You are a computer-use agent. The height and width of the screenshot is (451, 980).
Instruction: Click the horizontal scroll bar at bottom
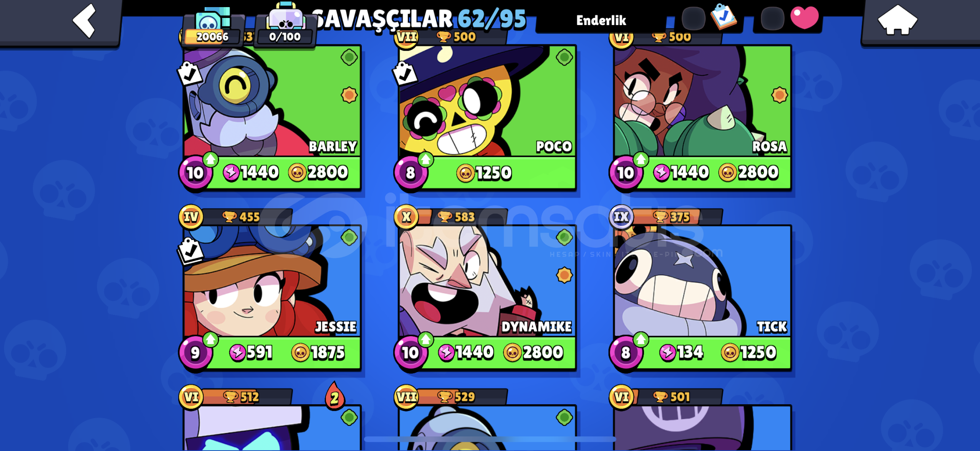coord(490,439)
